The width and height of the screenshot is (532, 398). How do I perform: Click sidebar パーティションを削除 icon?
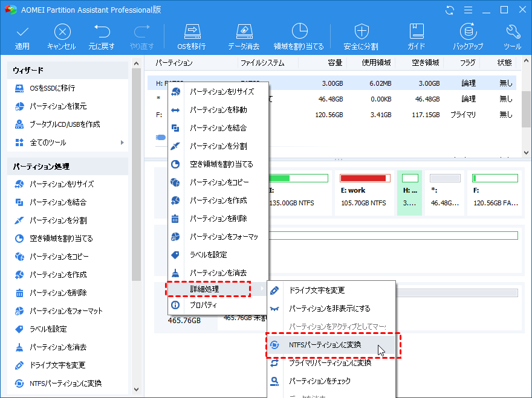coord(19,292)
